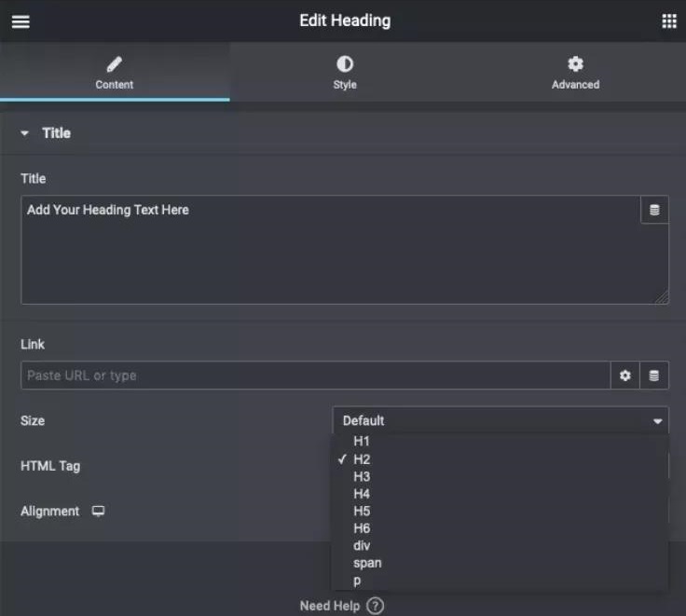Image resolution: width=686 pixels, height=616 pixels.
Task: Click the Need Help link
Action: [x=331, y=606]
